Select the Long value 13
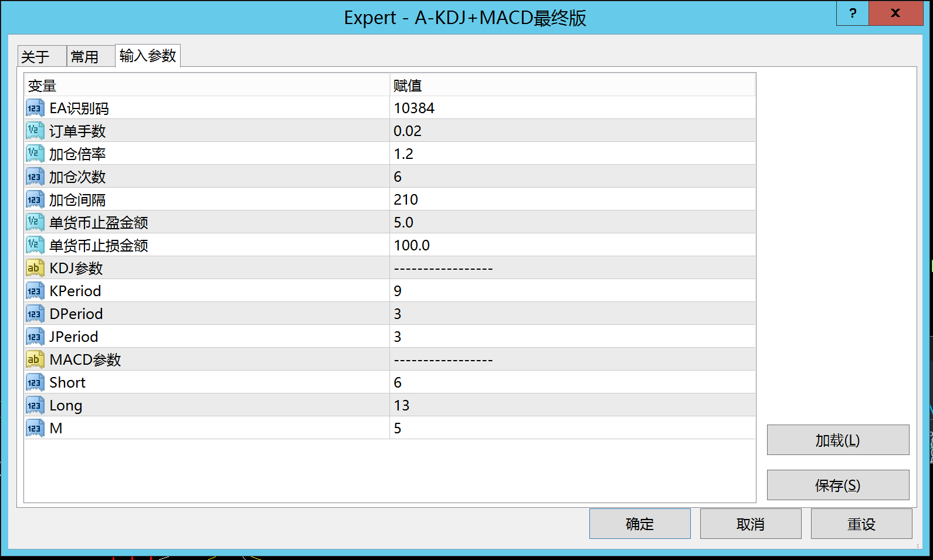 click(x=402, y=405)
